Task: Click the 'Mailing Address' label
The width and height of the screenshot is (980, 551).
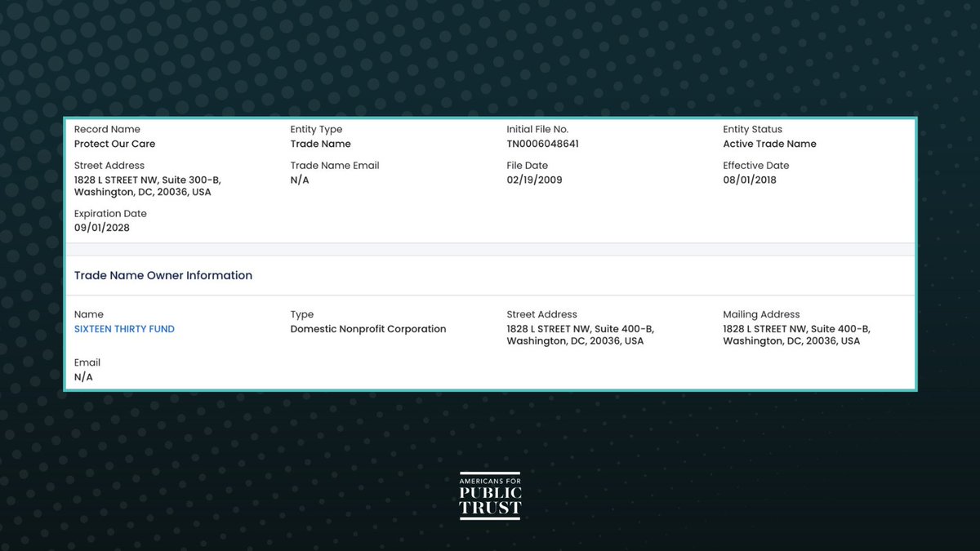Action: (x=761, y=314)
